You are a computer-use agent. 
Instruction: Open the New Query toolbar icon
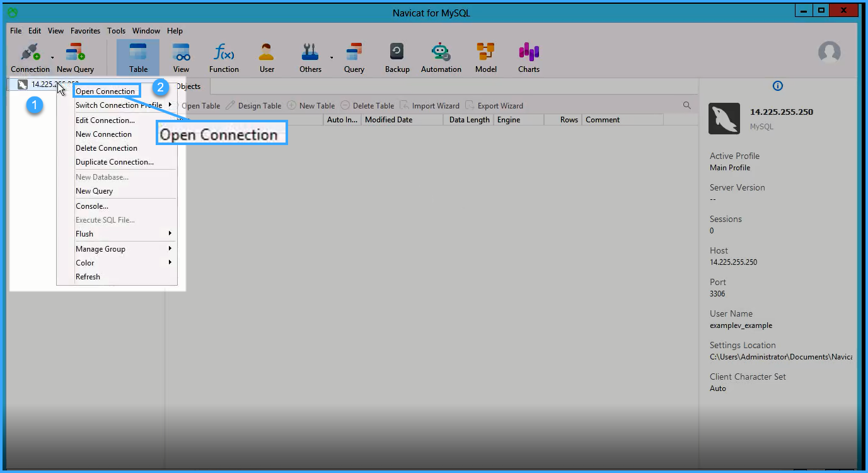[75, 53]
